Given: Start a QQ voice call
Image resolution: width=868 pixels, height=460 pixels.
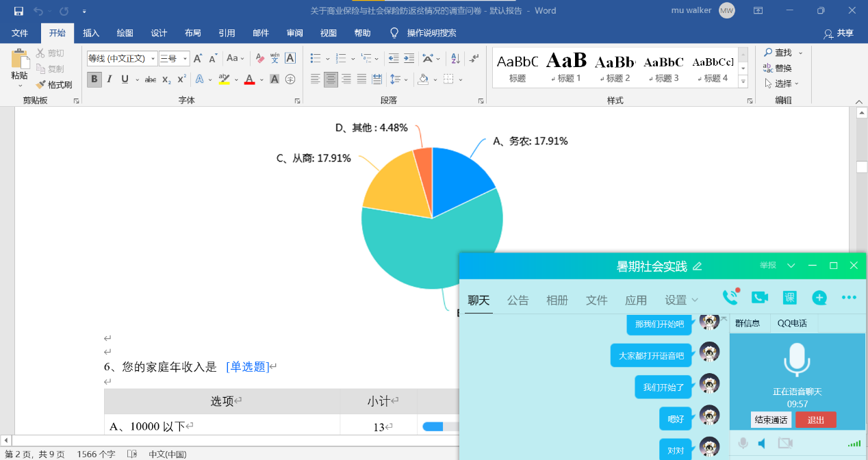Looking at the screenshot, I should coord(730,297).
